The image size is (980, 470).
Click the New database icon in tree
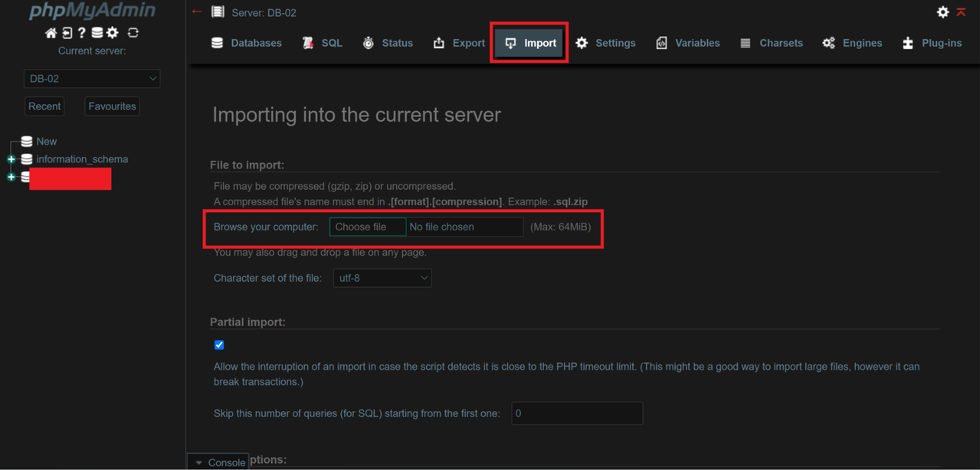pos(27,142)
